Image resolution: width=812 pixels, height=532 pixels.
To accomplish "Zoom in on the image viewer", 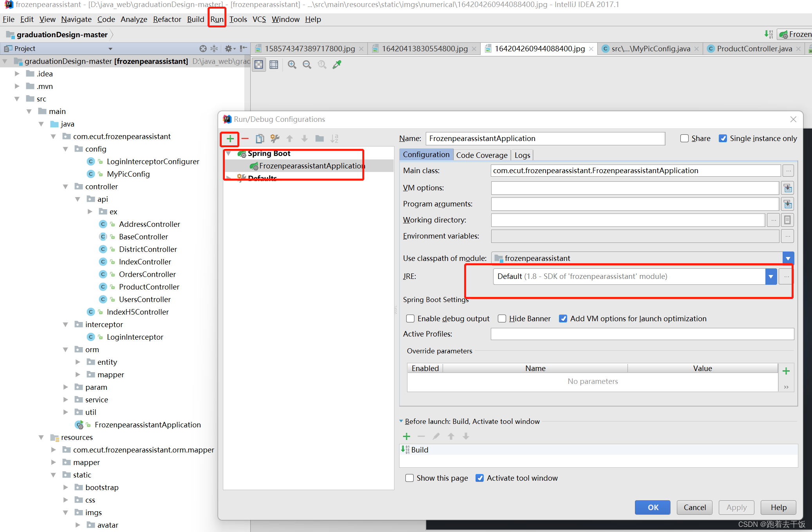I will pos(292,65).
